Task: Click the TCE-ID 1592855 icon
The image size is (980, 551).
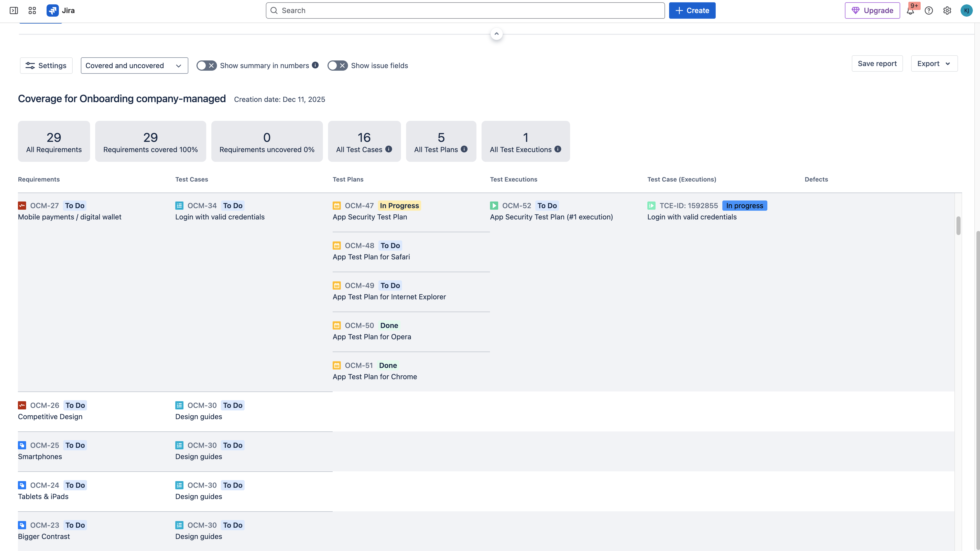Action: [x=651, y=206]
